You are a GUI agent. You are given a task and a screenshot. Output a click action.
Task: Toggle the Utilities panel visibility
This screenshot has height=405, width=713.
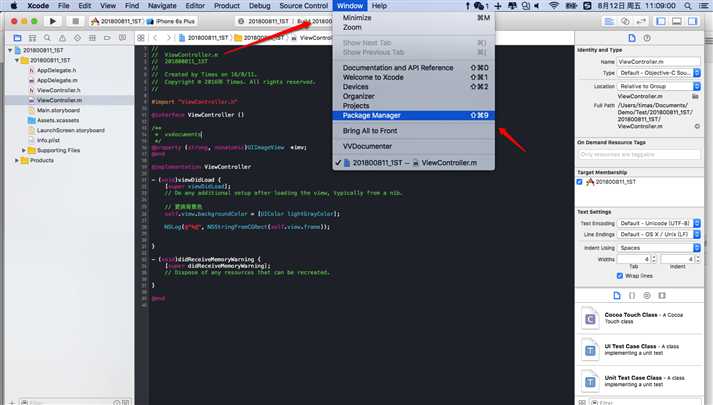693,21
